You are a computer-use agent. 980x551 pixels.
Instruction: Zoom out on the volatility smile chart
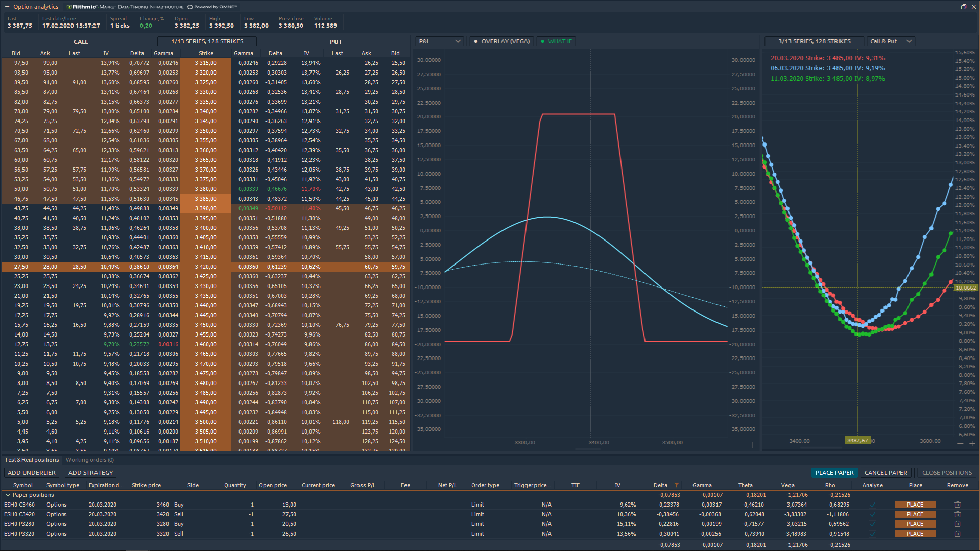[960, 443]
